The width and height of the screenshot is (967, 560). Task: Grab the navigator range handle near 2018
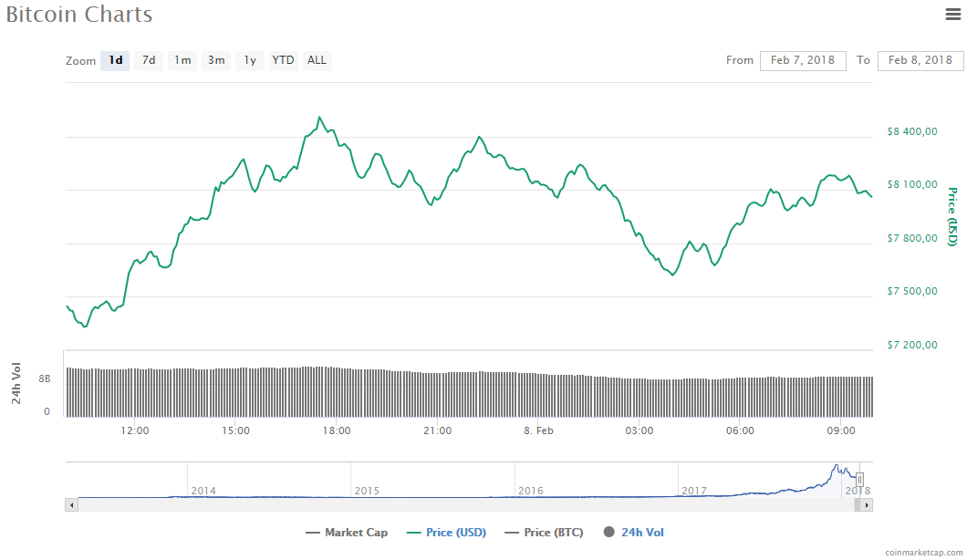859,479
